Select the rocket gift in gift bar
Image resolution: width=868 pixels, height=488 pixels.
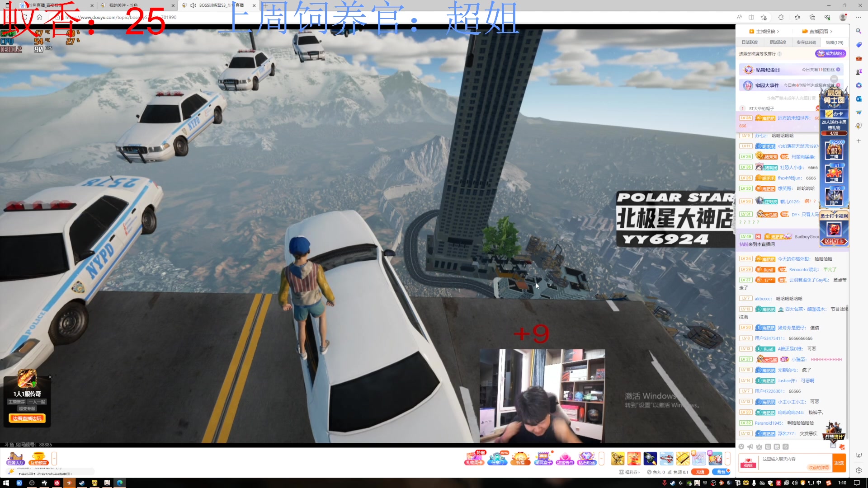pyautogui.click(x=650, y=458)
